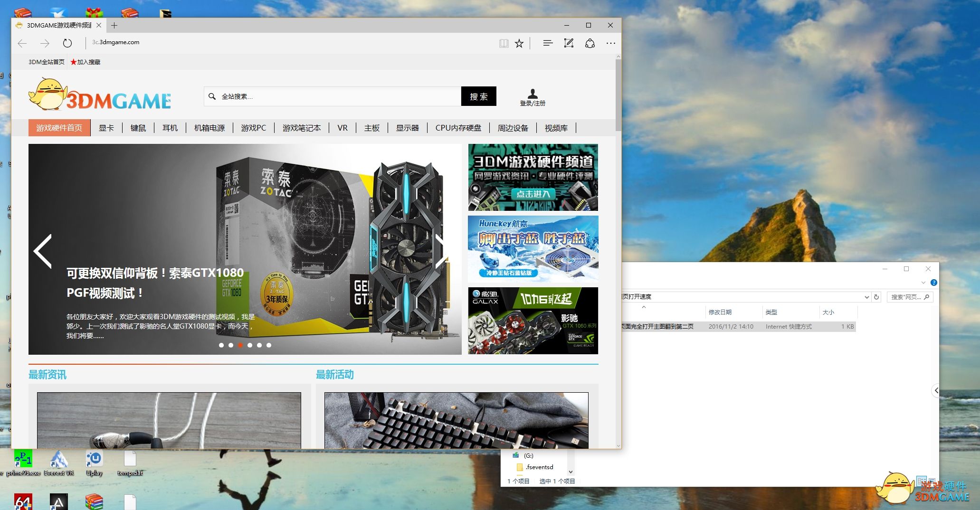Open the 主板 category
980x510 pixels.
pos(372,128)
